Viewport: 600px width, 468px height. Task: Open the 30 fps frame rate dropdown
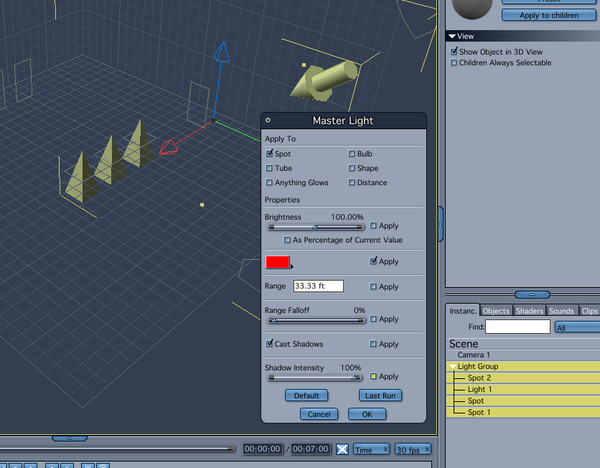point(413,449)
